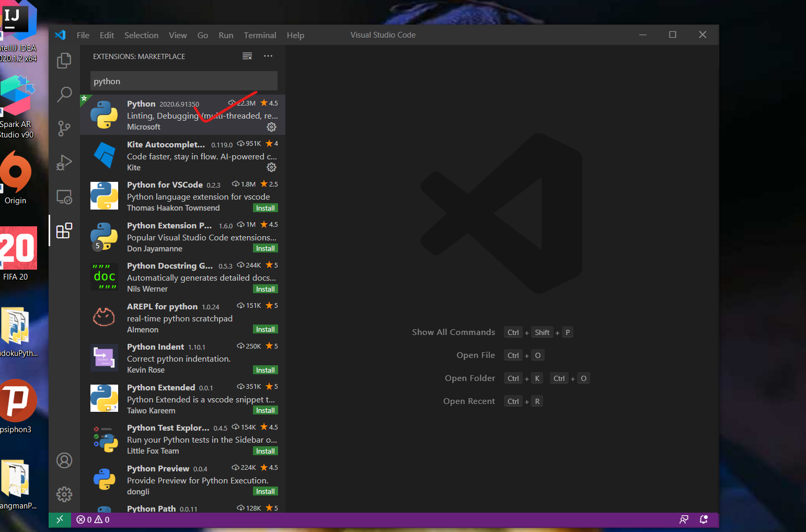Click the Microsoft publisher name
The image size is (806, 532).
click(x=144, y=127)
